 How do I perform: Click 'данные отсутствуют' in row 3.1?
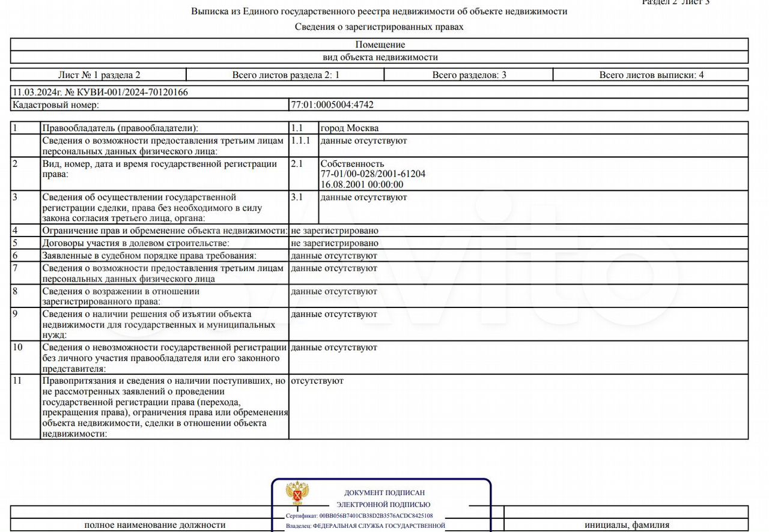pyautogui.click(x=363, y=198)
